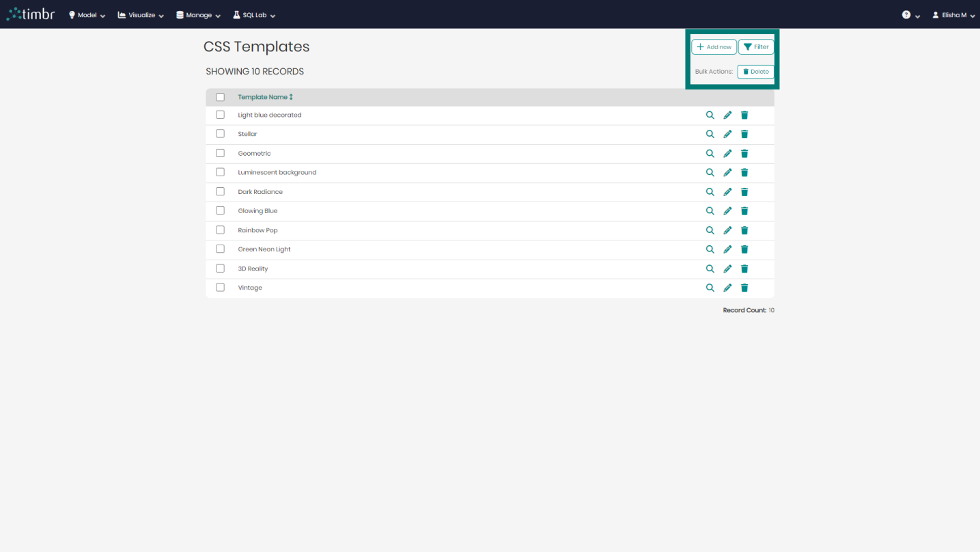Screen dimensions: 980x552
Task: Expand the Visualize dropdown
Action: pos(139,14)
